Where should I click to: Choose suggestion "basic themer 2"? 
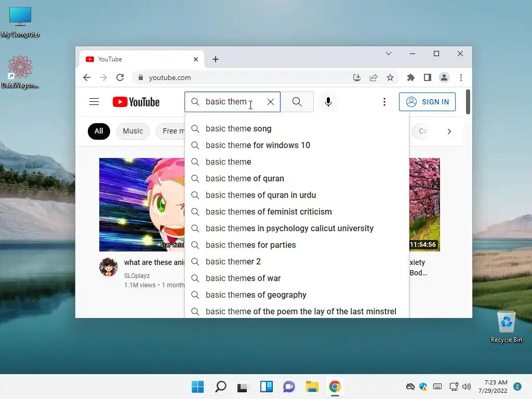tap(297, 262)
